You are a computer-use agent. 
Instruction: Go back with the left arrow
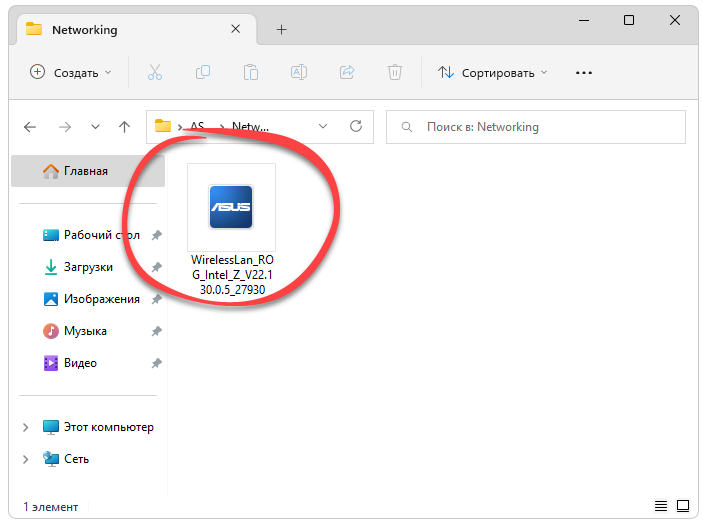[30, 127]
